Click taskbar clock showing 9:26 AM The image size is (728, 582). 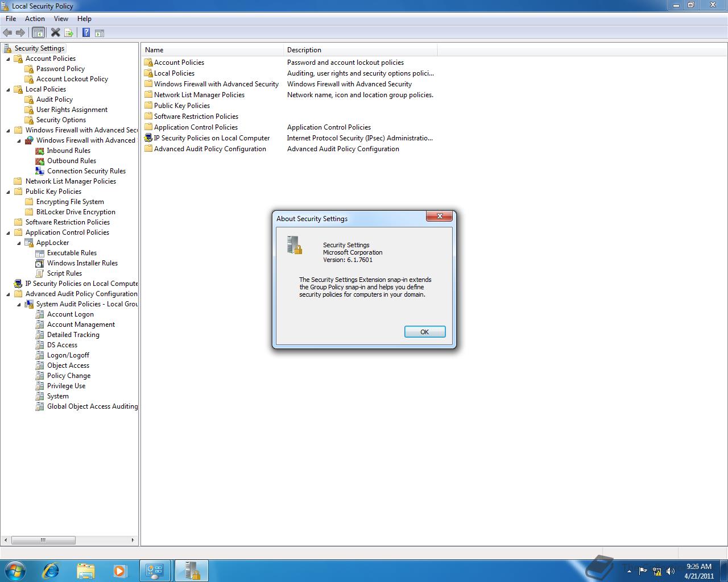[x=699, y=571]
